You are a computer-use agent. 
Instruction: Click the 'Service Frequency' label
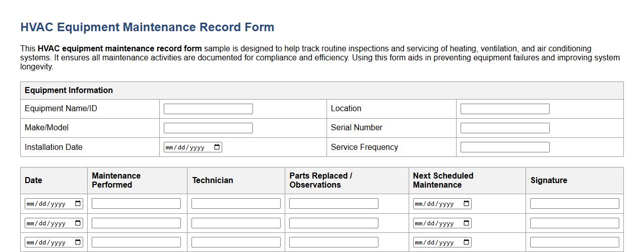364,147
